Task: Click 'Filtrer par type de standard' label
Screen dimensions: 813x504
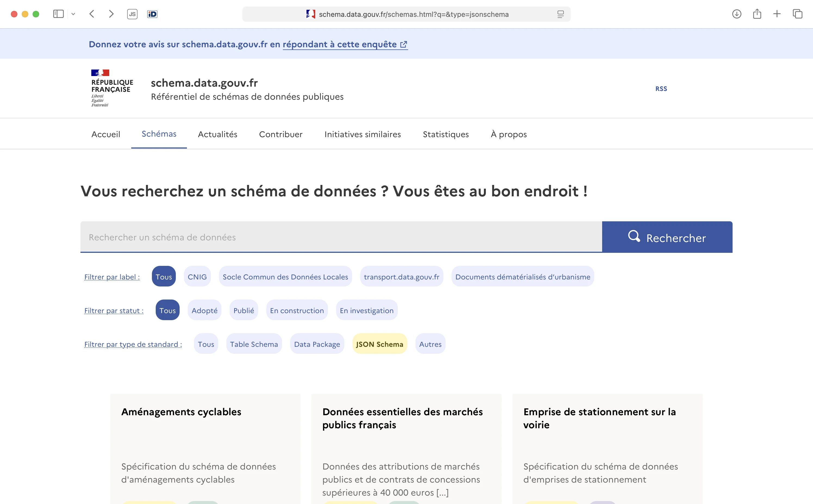Action: [133, 344]
